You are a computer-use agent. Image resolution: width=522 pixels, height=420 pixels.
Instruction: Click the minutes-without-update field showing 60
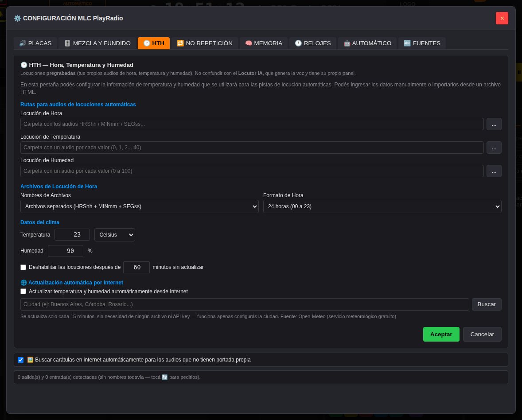tap(136, 267)
